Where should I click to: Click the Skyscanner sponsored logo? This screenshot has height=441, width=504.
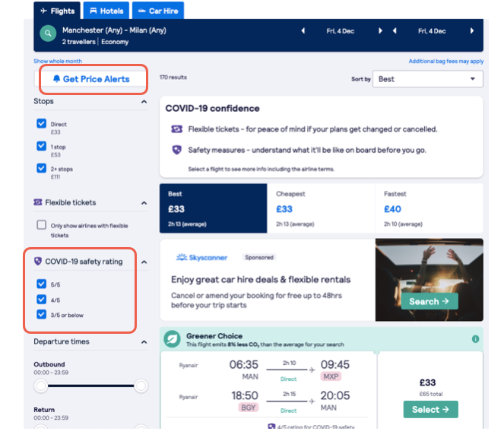tap(202, 257)
